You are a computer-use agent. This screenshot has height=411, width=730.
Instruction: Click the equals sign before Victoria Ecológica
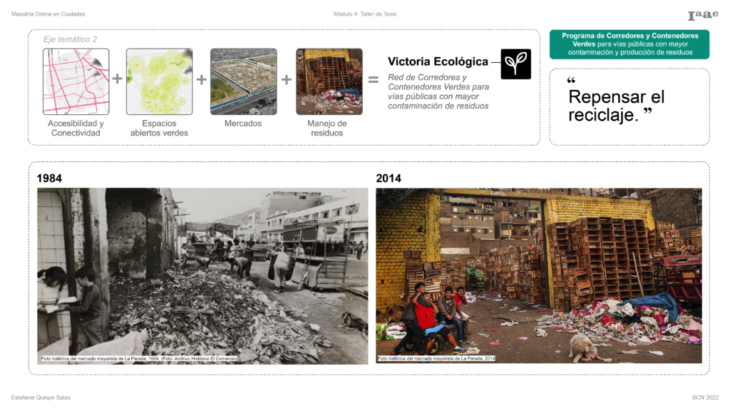(x=373, y=79)
